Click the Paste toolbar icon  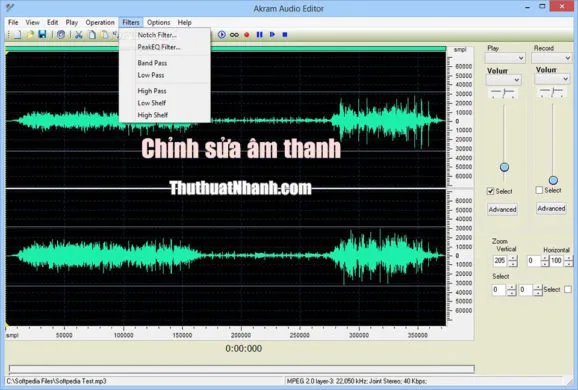pos(105,35)
